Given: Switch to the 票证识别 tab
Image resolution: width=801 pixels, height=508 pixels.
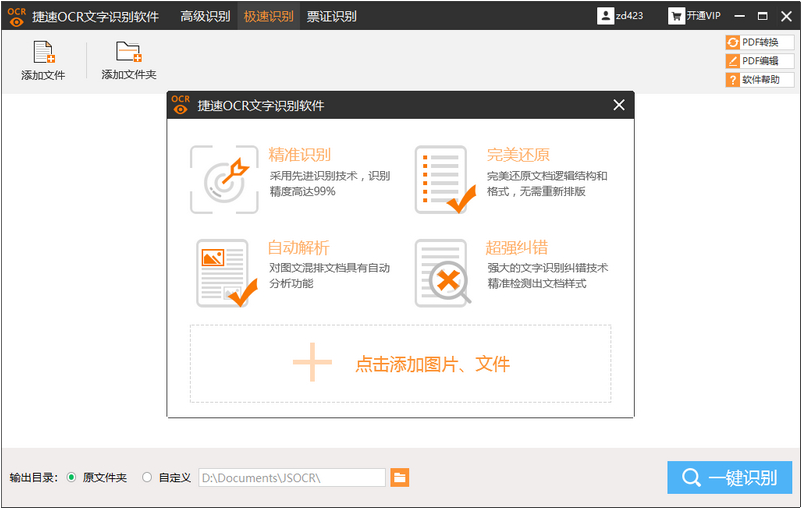Looking at the screenshot, I should pos(331,16).
